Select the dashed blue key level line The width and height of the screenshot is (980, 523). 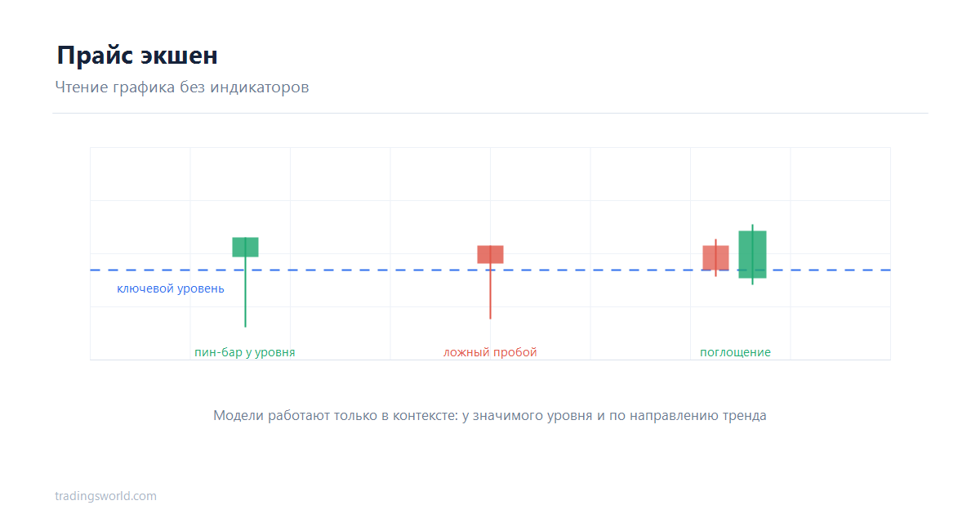(490, 270)
